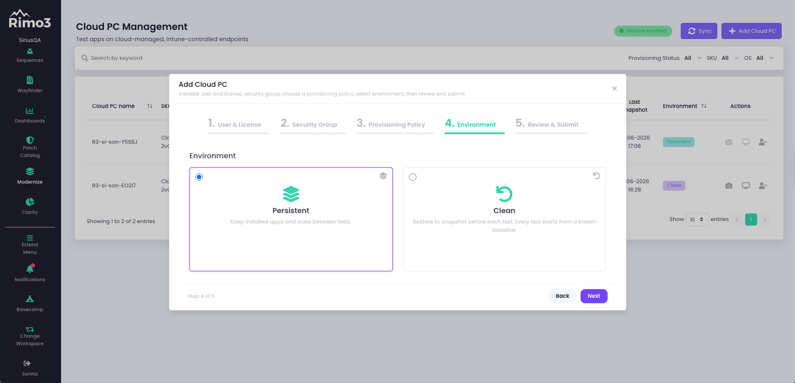Click remove user icon for R3-si-son-Y5S6J row
This screenshot has width=795, height=383.
tap(763, 142)
